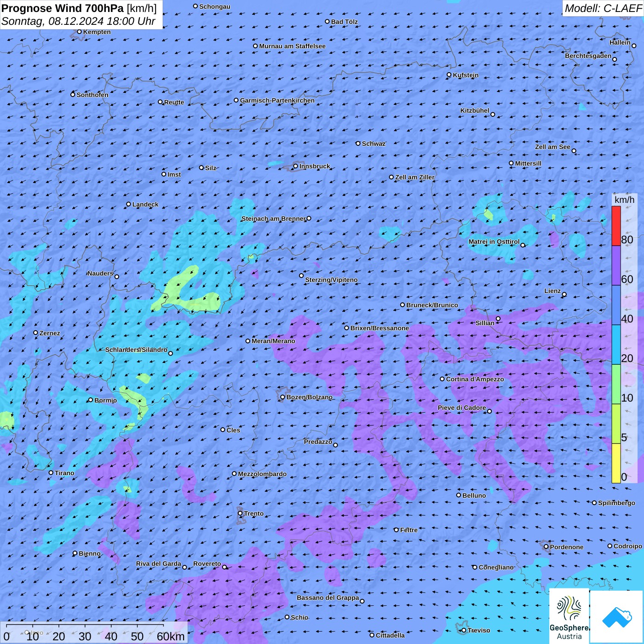The image size is (644, 644).
Task: Click the yellow 0 km/h legend color
Action: (x=616, y=463)
